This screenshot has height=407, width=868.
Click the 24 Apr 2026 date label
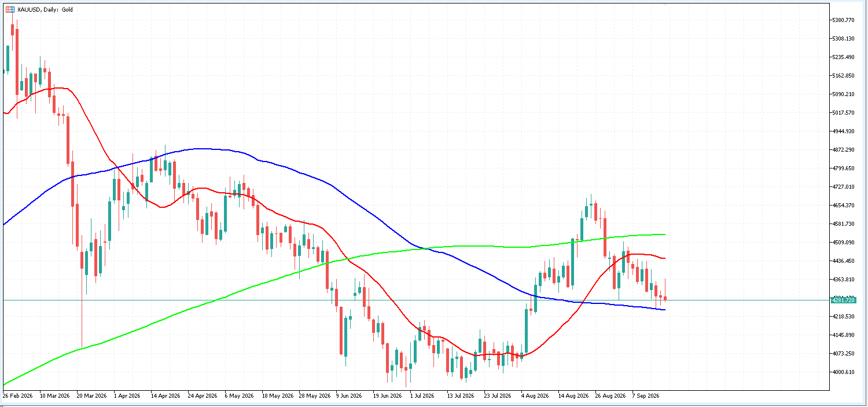click(203, 396)
